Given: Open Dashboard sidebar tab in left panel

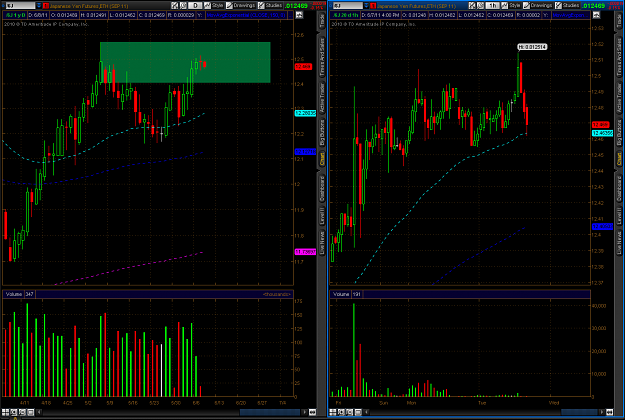Looking at the screenshot, I should pyautogui.click(x=322, y=188).
